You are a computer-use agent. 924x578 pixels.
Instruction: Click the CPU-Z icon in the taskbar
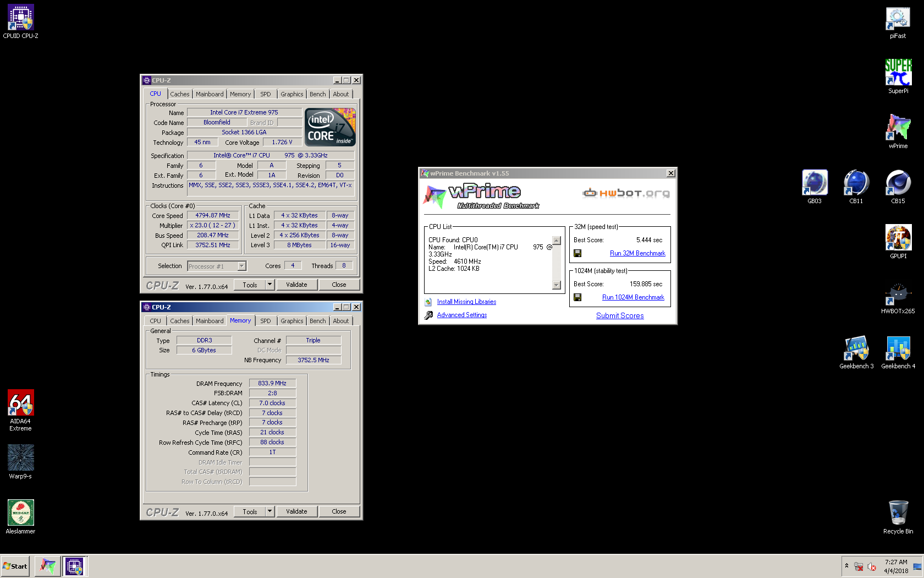74,566
